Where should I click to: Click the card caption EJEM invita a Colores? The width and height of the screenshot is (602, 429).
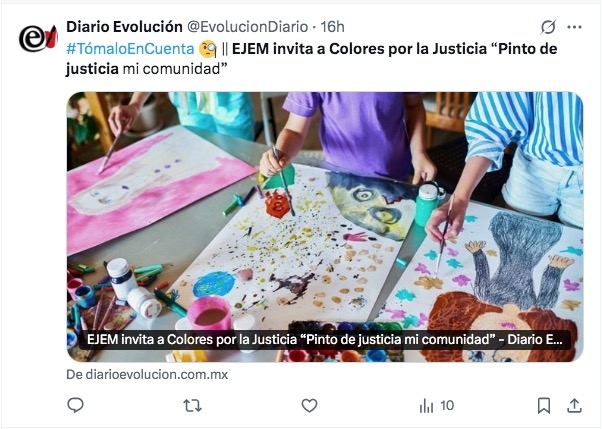[324, 340]
